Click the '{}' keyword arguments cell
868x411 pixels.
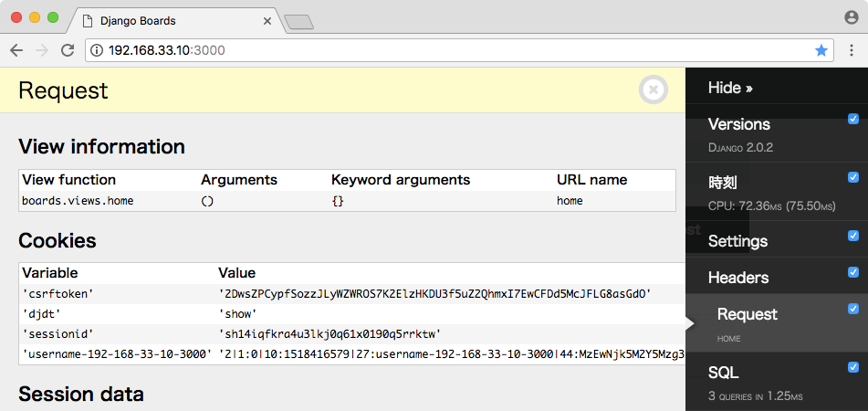[338, 201]
